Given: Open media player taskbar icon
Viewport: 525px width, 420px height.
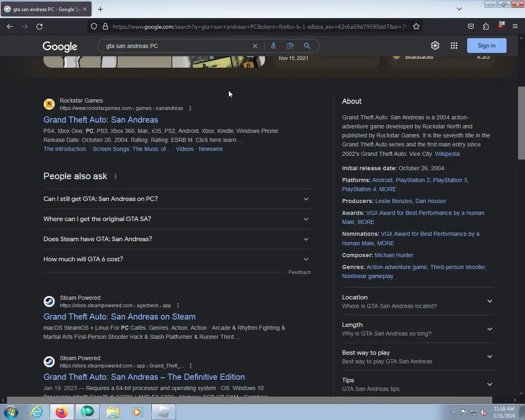Looking at the screenshot, I should point(138,412).
